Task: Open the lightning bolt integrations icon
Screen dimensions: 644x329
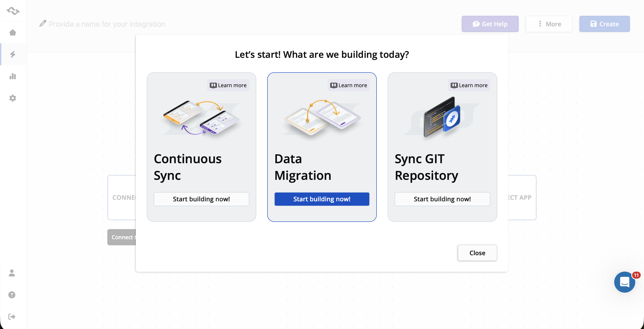Action: pos(13,54)
